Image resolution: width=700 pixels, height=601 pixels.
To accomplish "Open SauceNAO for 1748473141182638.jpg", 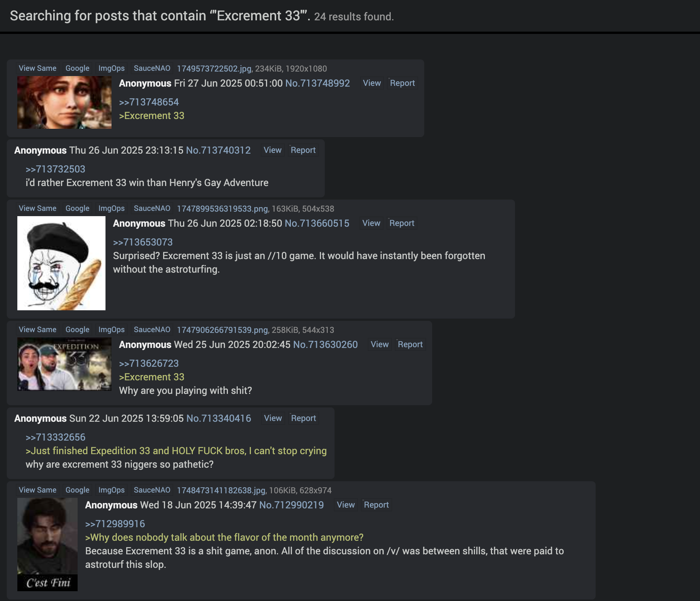I will pyautogui.click(x=152, y=490).
